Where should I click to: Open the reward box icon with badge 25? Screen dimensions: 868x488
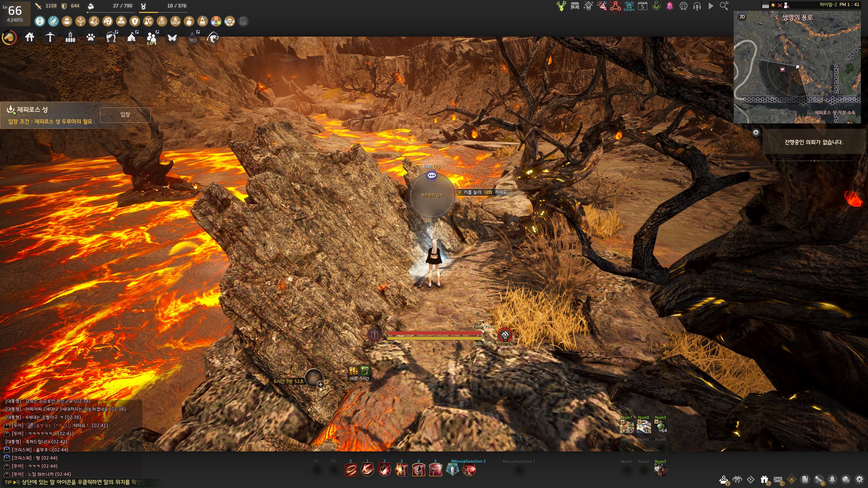[724, 480]
